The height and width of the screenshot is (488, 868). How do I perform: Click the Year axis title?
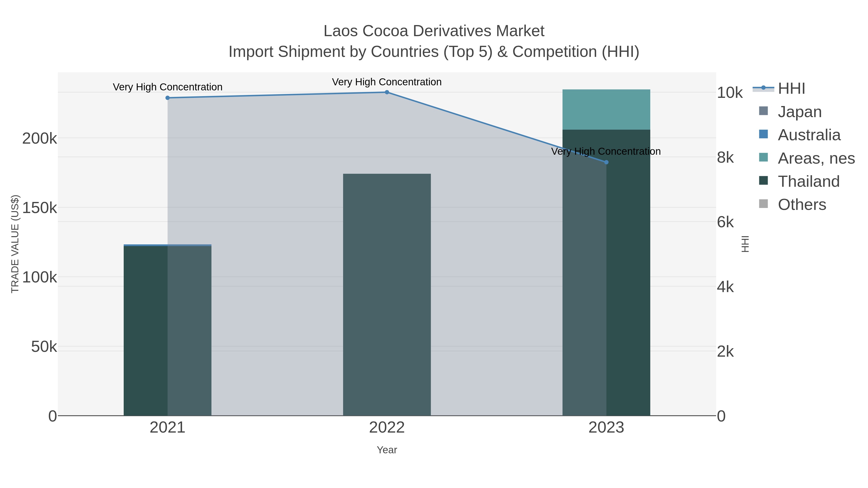pyautogui.click(x=387, y=450)
